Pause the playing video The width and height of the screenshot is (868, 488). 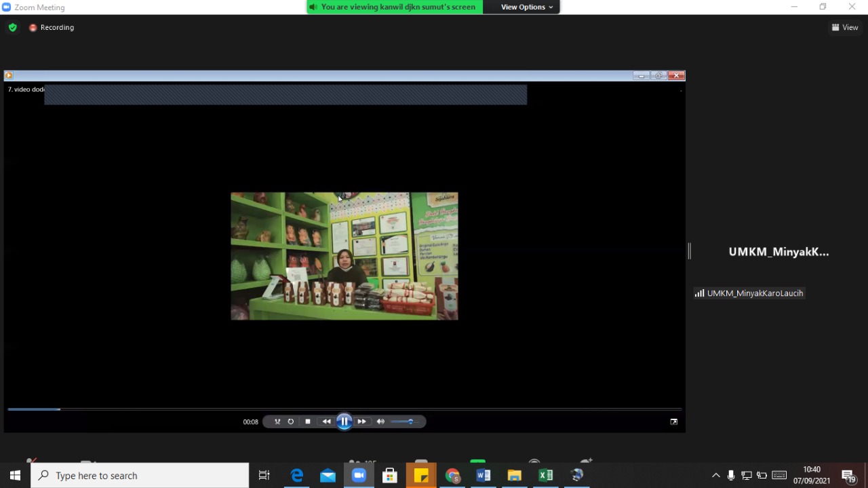pos(344,421)
